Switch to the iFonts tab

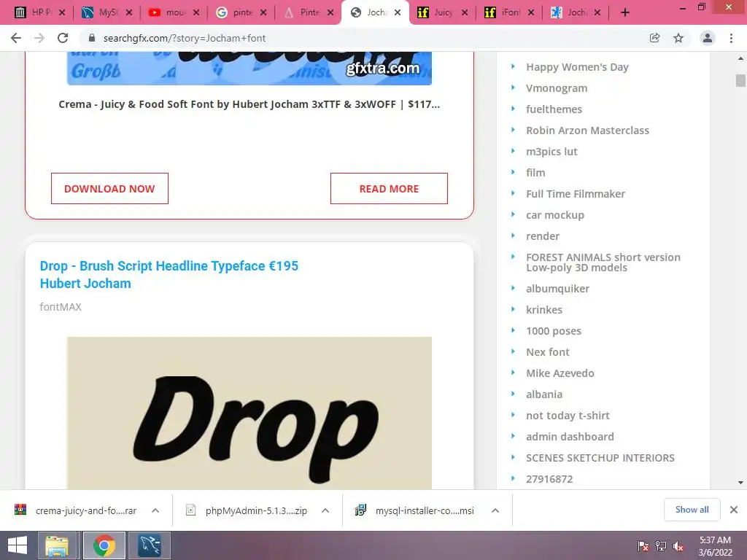pos(508,12)
